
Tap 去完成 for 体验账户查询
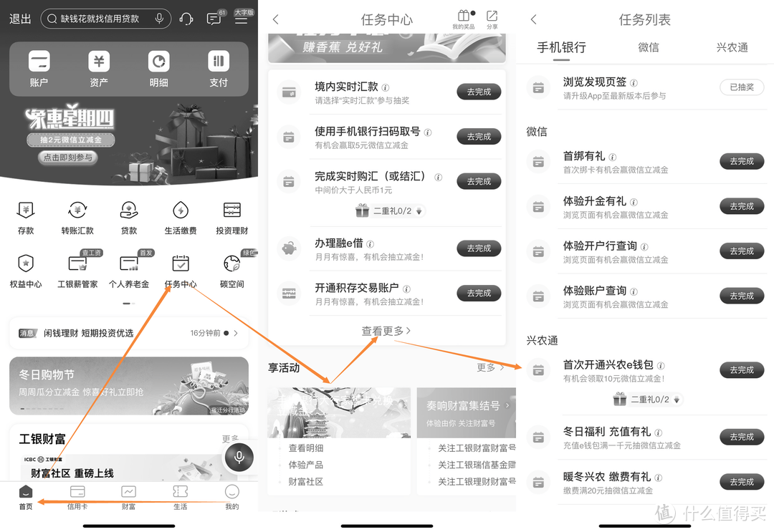coord(742,296)
